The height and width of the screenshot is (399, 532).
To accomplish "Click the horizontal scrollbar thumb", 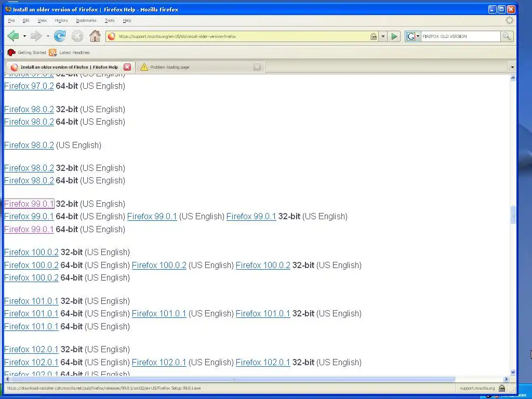I will 232,379.
